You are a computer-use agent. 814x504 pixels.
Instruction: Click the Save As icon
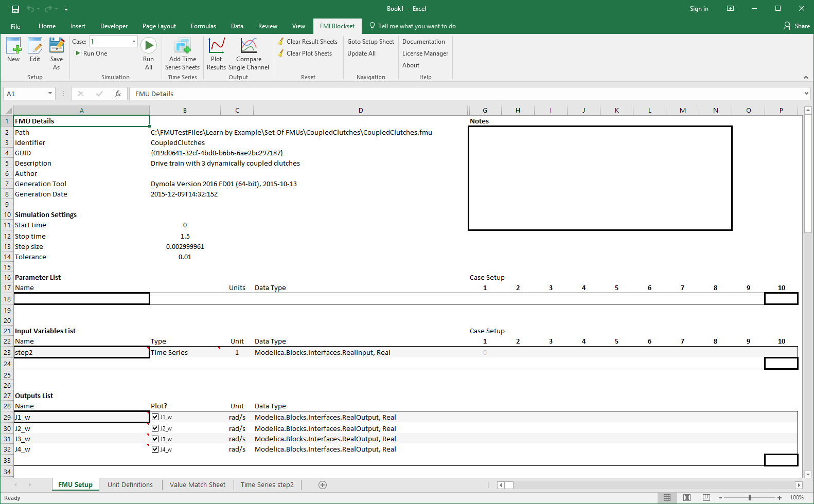coord(57,46)
